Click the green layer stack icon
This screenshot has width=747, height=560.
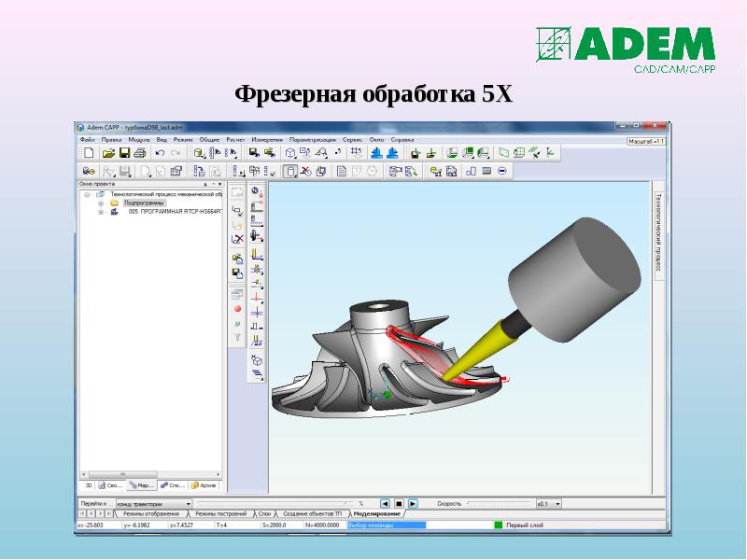[x=452, y=153]
